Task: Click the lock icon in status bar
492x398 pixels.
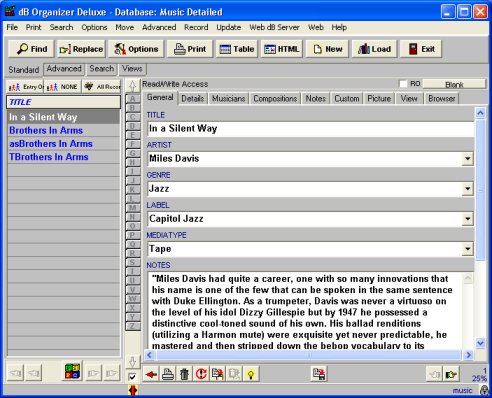Action: 484,390
